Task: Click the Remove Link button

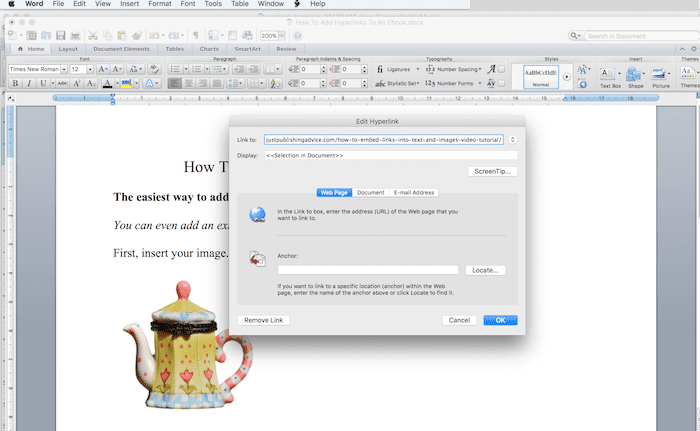Action: [x=264, y=320]
